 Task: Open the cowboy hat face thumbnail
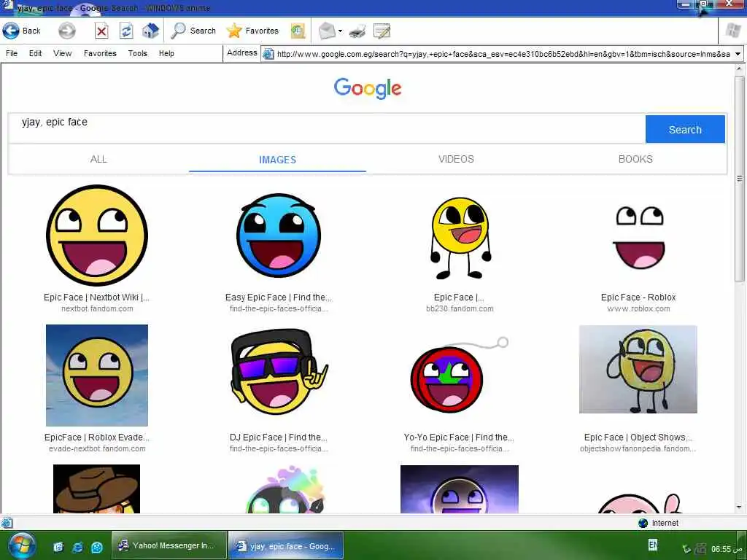96,489
